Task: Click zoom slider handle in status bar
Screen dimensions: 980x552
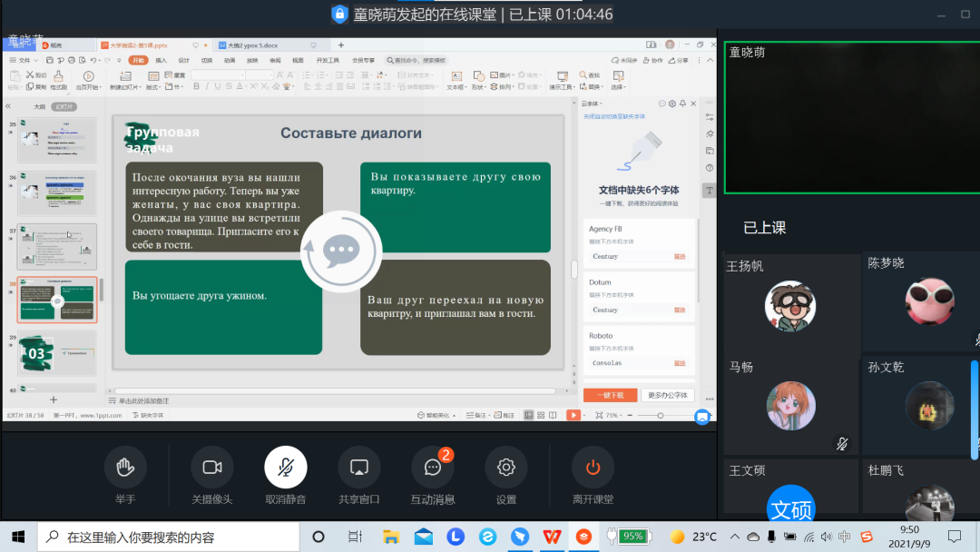Action: [x=660, y=415]
